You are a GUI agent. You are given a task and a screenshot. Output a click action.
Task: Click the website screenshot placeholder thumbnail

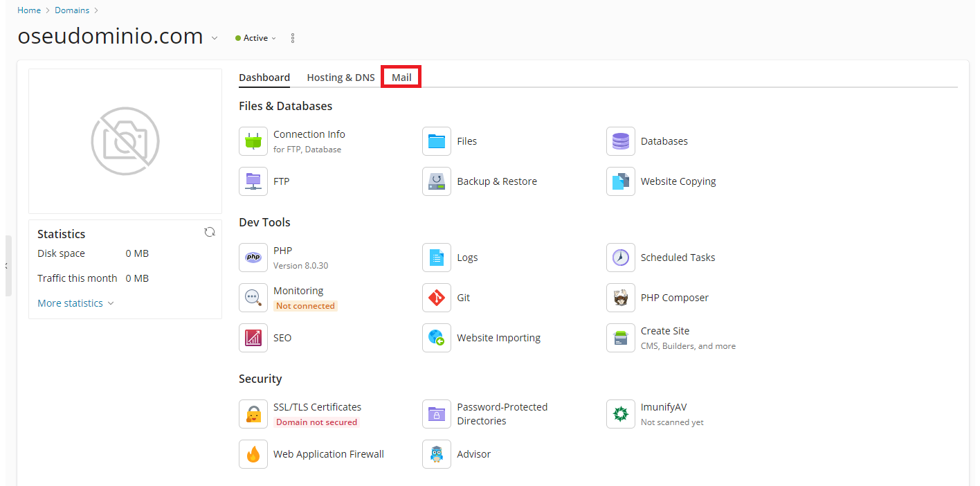coord(125,141)
